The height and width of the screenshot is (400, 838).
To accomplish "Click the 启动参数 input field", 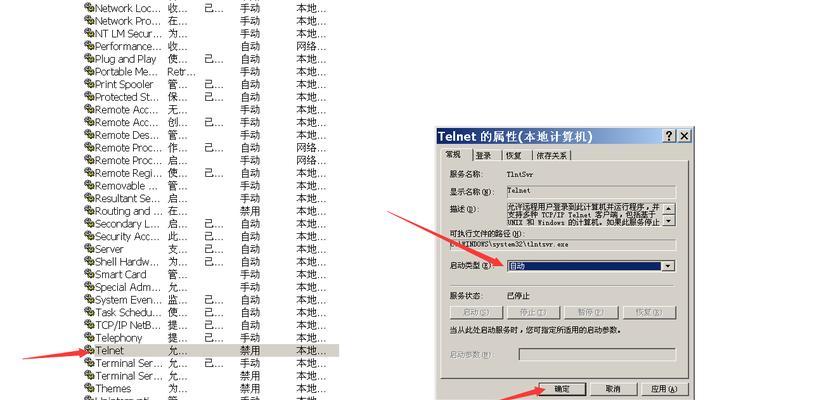I will [597, 354].
